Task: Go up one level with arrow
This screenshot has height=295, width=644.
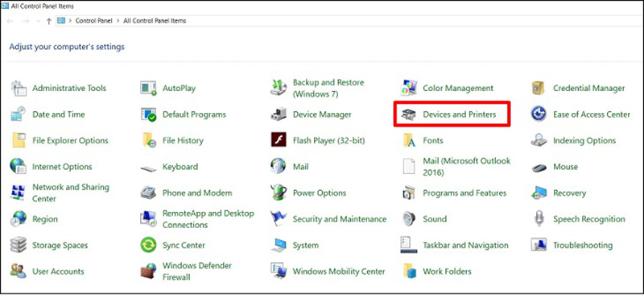Action: tap(49, 21)
